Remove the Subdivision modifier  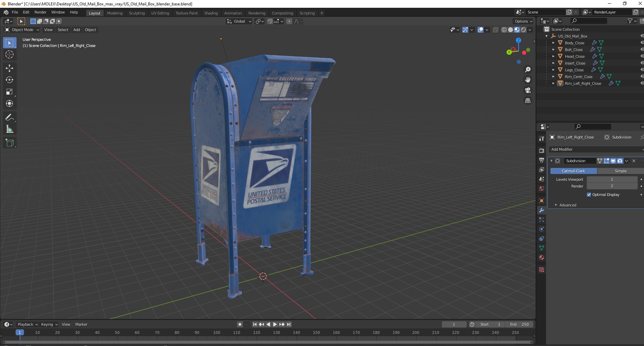click(x=634, y=161)
